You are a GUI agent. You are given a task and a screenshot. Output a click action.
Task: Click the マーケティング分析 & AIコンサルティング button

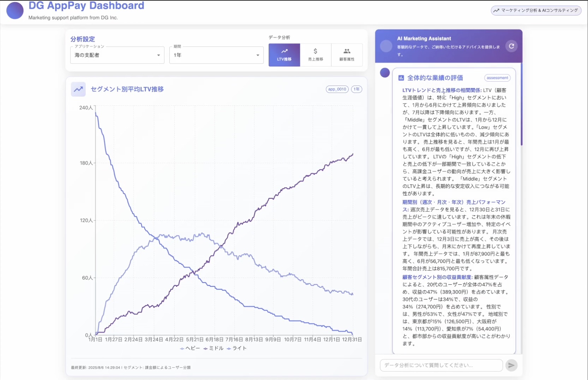click(x=536, y=11)
